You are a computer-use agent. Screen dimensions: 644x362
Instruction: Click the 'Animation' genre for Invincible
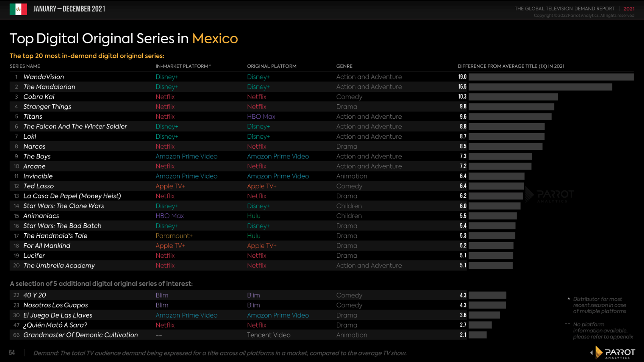click(x=352, y=176)
